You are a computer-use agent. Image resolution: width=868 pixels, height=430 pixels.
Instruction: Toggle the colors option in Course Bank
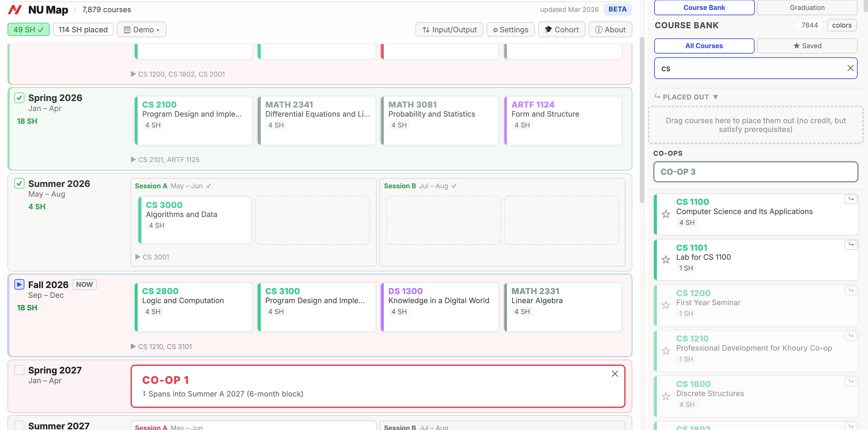pos(841,25)
